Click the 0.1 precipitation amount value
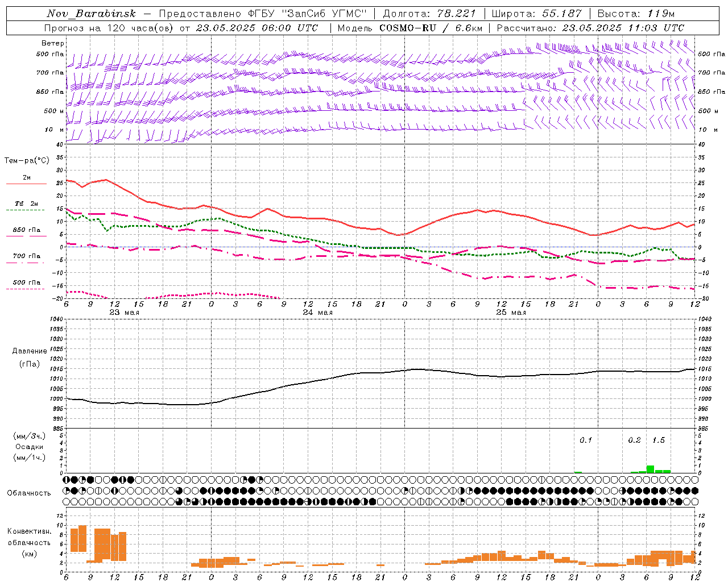This screenshot has height=582, width=728. pos(586,440)
